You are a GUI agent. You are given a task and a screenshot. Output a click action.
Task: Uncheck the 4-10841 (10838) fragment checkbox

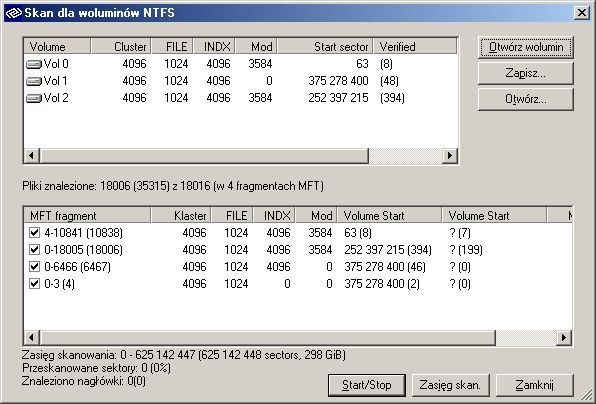(35, 232)
